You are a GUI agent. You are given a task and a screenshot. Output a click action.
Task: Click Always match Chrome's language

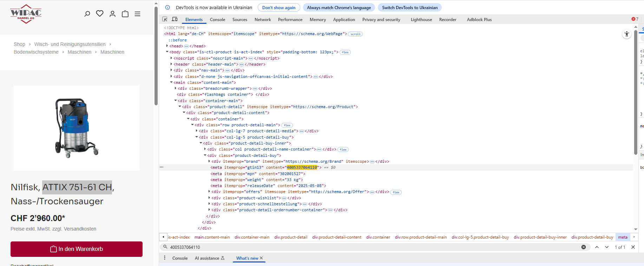[339, 7]
